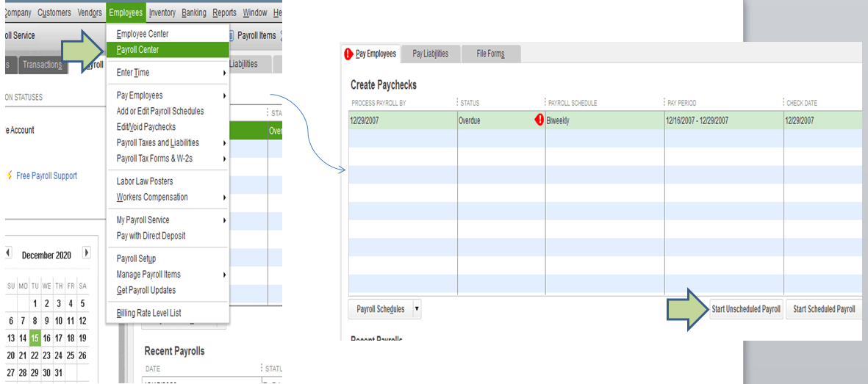Expand Payroll Taxes and Liabilities submenu

(x=168, y=142)
